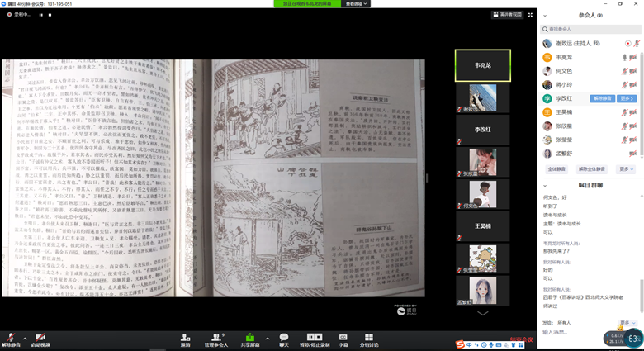The image size is (644, 351).
Task: Open the 邀请 invite icon
Action: [x=185, y=338]
